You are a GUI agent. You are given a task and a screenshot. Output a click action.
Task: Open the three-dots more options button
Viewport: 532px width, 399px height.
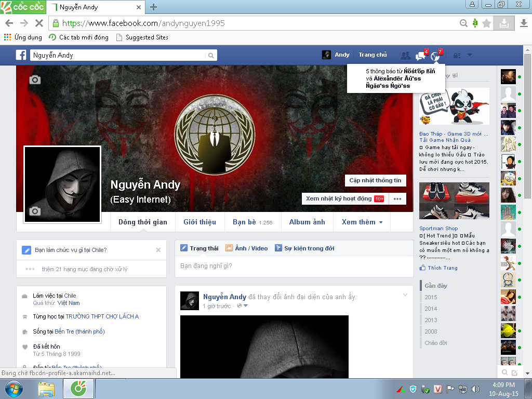pyautogui.click(x=397, y=199)
